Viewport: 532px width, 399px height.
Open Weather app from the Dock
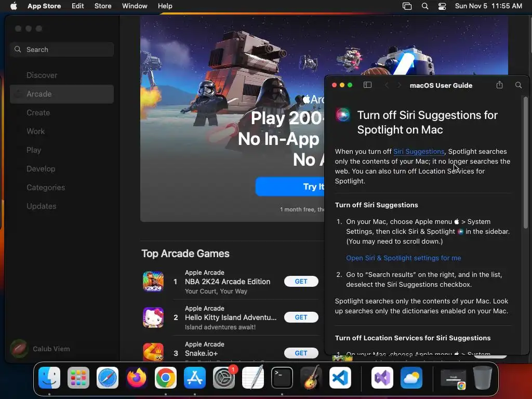pos(411,378)
